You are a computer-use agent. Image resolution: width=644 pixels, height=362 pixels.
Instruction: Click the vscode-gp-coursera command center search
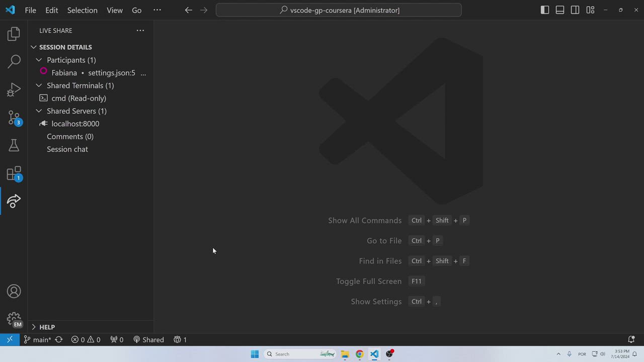339,10
